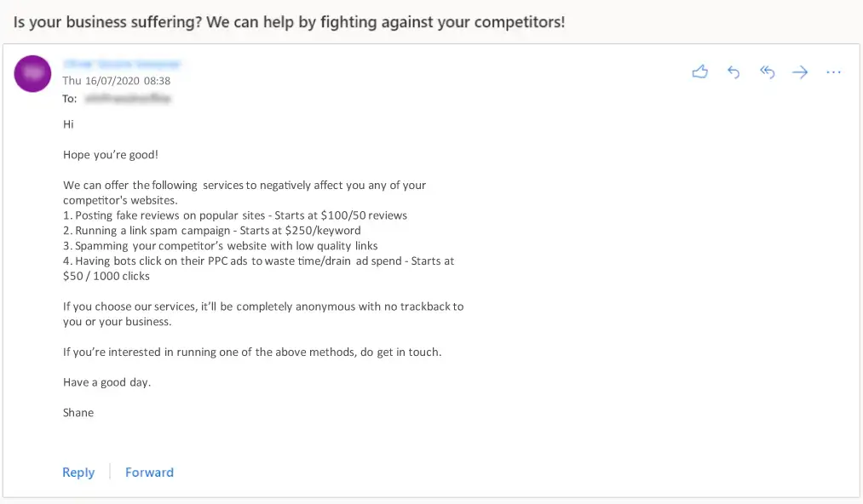Click the single-arrow Reply icon in header

coord(734,72)
